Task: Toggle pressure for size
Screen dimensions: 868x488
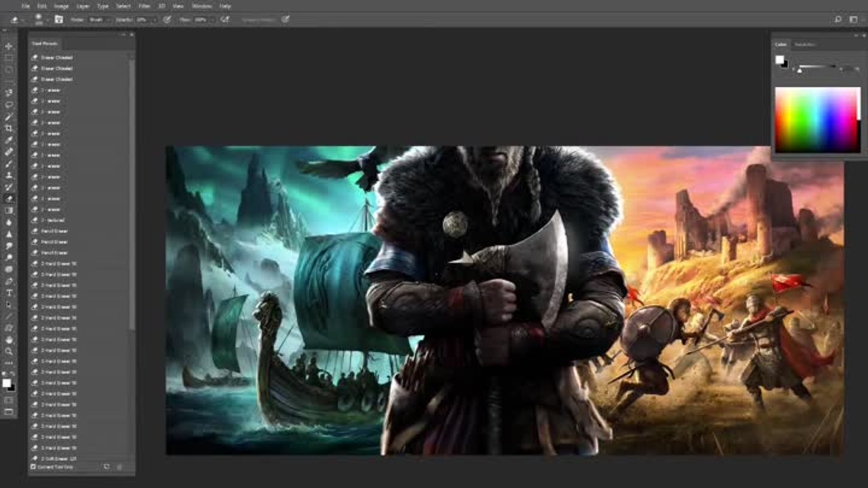Action: click(285, 20)
